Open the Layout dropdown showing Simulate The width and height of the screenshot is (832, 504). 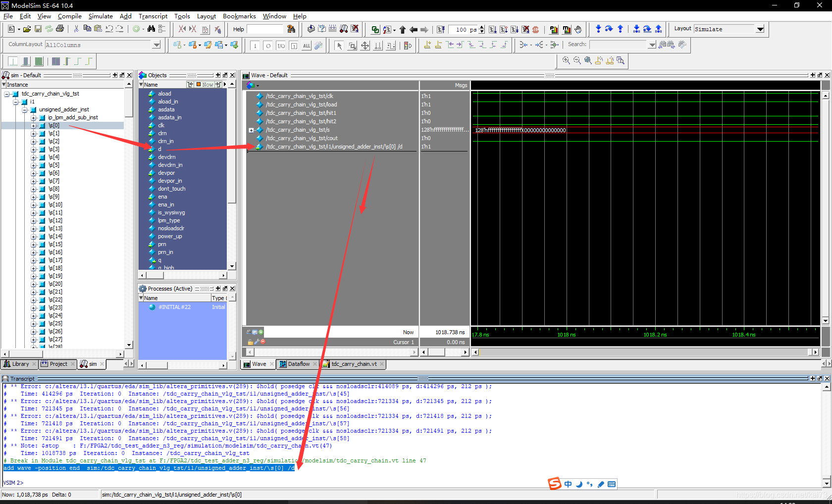click(x=759, y=29)
